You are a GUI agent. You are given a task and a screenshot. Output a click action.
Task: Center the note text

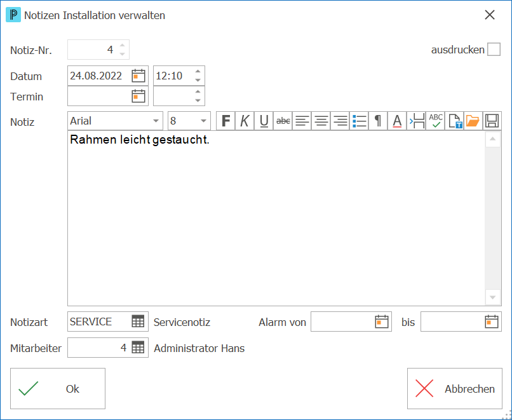pos(321,121)
